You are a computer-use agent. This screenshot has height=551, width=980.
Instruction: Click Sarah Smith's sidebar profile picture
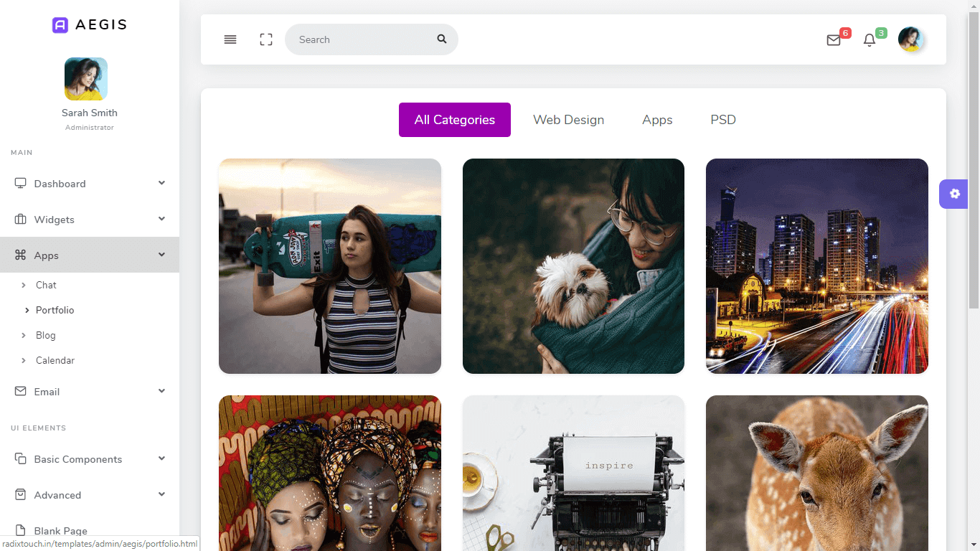[x=86, y=79]
